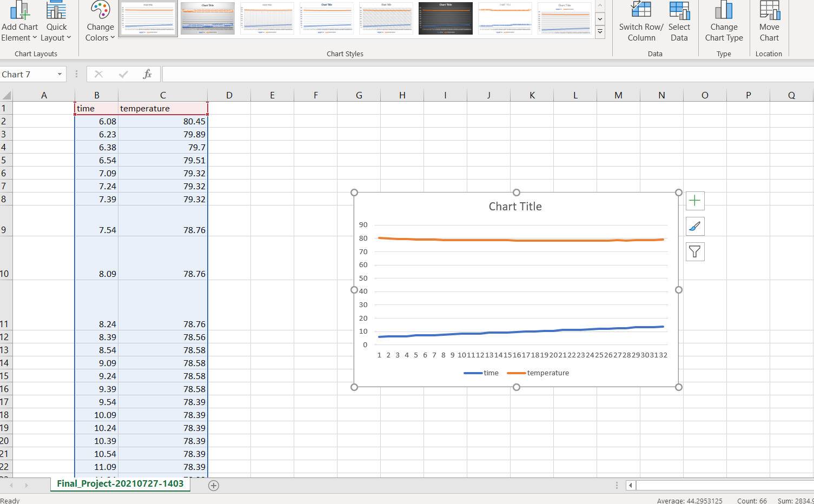Open Chart Filters funnel button beside chart
Screen dimensions: 814x504
pos(695,251)
